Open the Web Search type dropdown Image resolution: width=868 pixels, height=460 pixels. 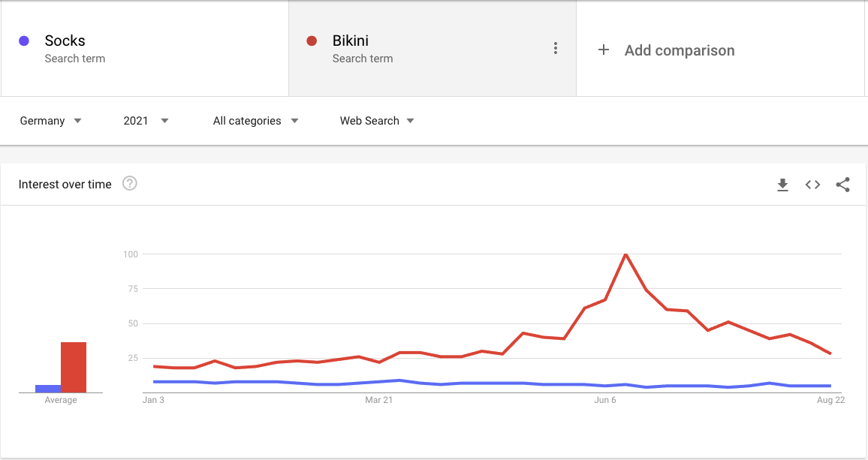tap(377, 121)
